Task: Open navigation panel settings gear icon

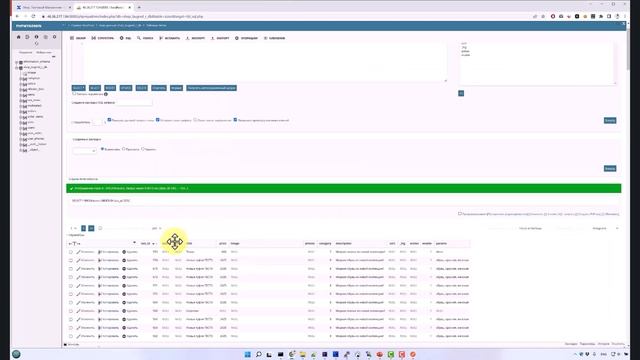Action: pyautogui.click(x=54, y=37)
